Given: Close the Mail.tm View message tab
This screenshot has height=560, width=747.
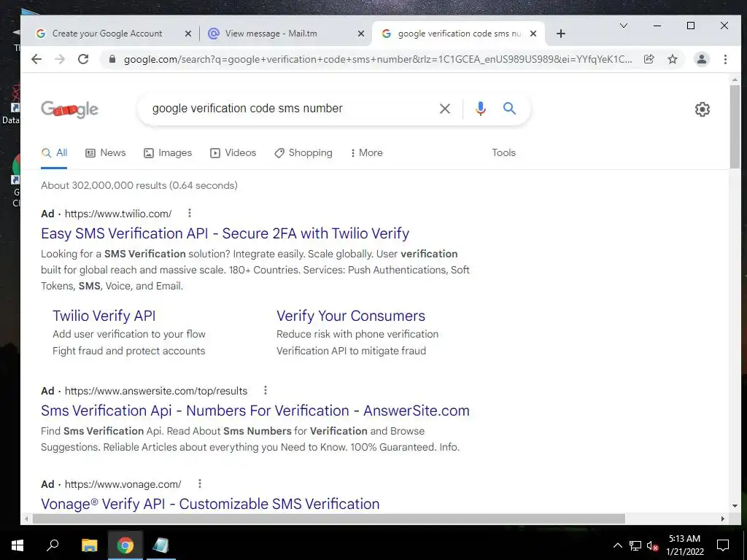Looking at the screenshot, I should 360,34.
